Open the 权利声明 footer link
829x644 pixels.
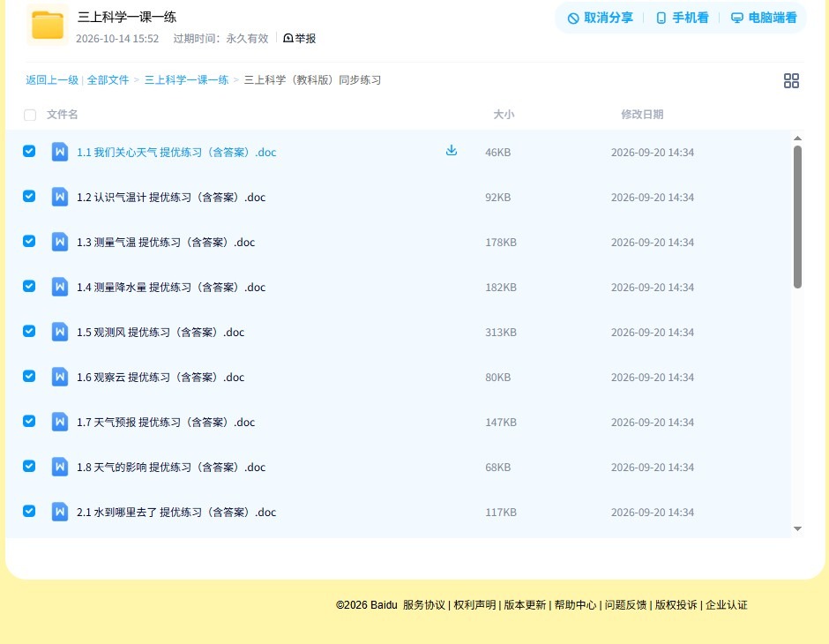[x=474, y=605]
